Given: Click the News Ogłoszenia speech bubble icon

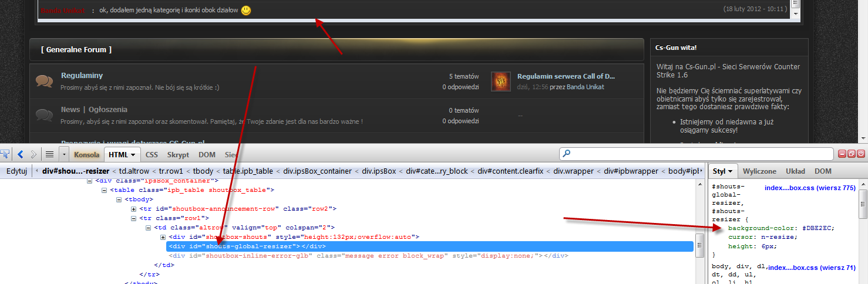Looking at the screenshot, I should tap(44, 115).
